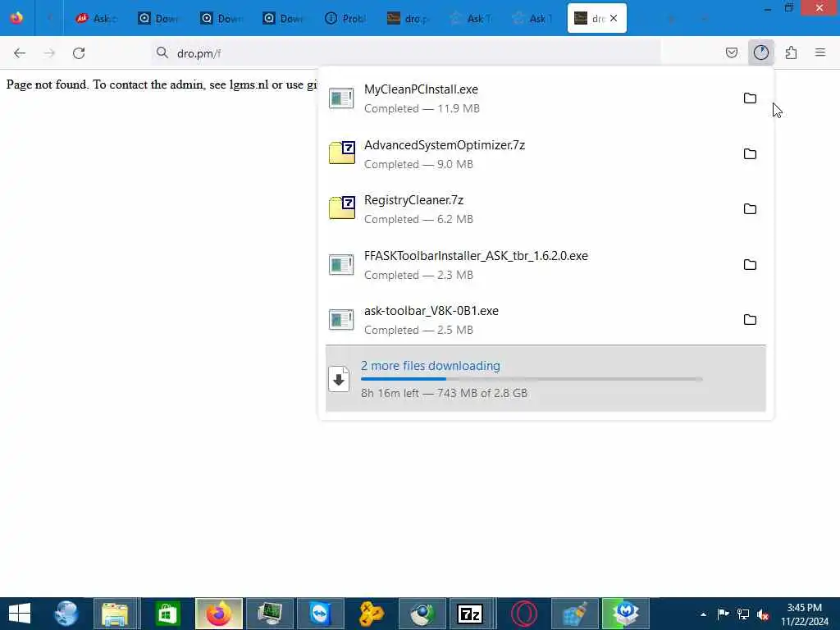The image size is (840, 630).
Task: Open Action Center flag icon
Action: [724, 614]
